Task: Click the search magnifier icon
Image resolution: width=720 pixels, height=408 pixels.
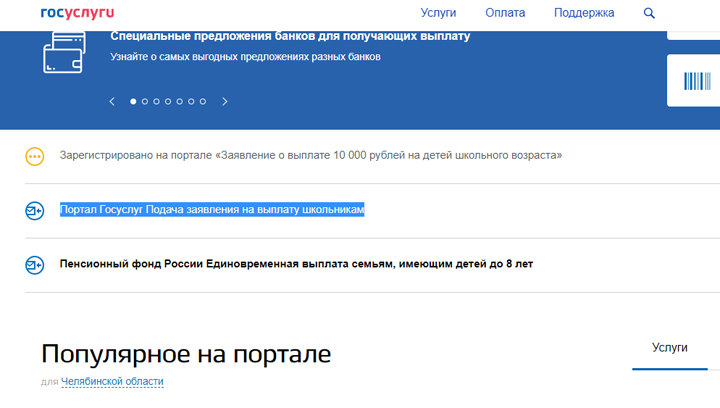Action: [x=649, y=13]
